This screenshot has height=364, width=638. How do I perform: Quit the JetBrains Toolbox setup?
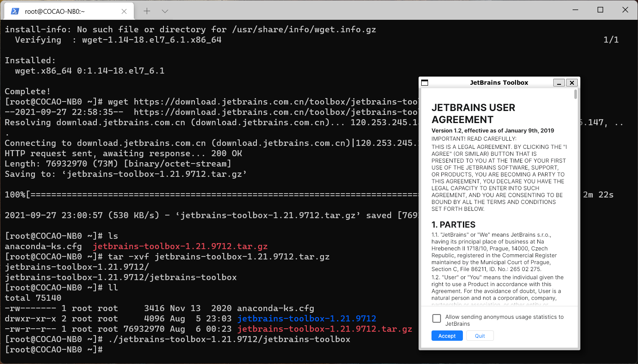click(x=480, y=336)
